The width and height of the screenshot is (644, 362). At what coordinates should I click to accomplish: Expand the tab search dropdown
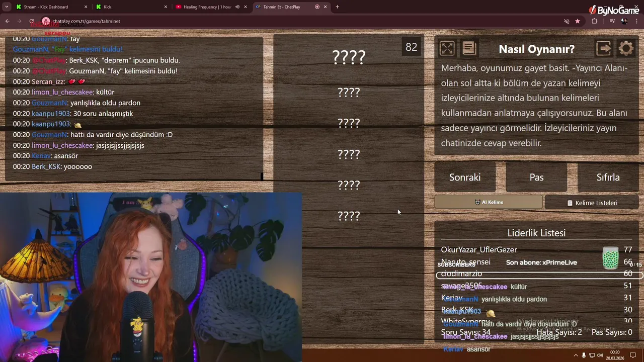pos(7,7)
